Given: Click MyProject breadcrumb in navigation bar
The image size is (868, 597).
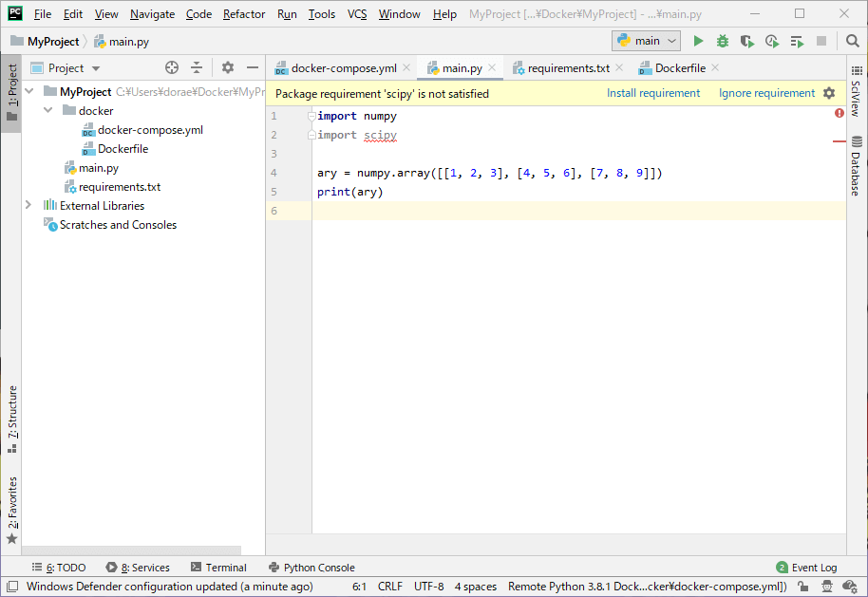Looking at the screenshot, I should point(53,42).
